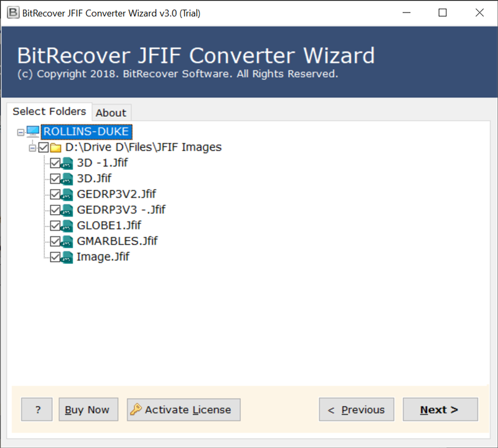Uncheck the 3D.Jfif checkbox
Screen dimensions: 498x448
(55, 179)
